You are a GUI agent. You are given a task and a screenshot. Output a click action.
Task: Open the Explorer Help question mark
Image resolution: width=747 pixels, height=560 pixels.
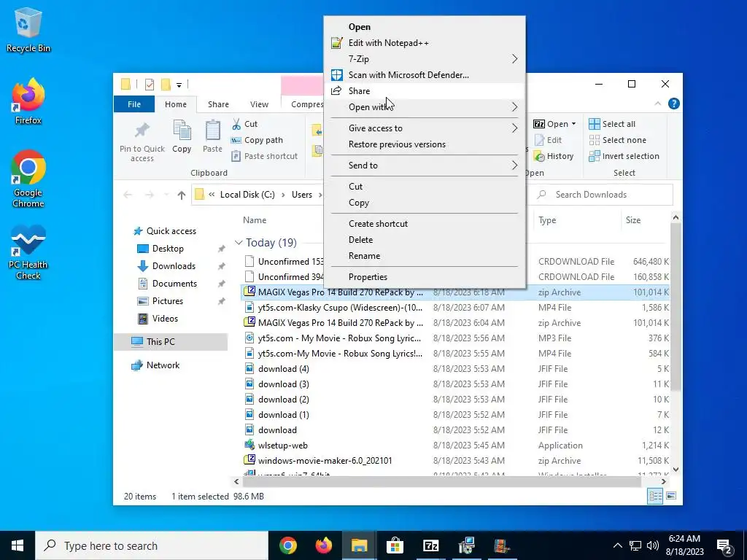(x=673, y=104)
